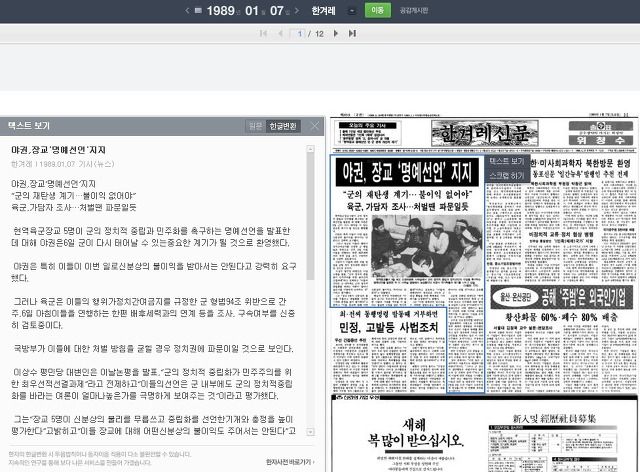Select the 황산화물 60%·폐수 80% 배출 subheadline
Screen dimensions: 640x472
[x=562, y=317]
